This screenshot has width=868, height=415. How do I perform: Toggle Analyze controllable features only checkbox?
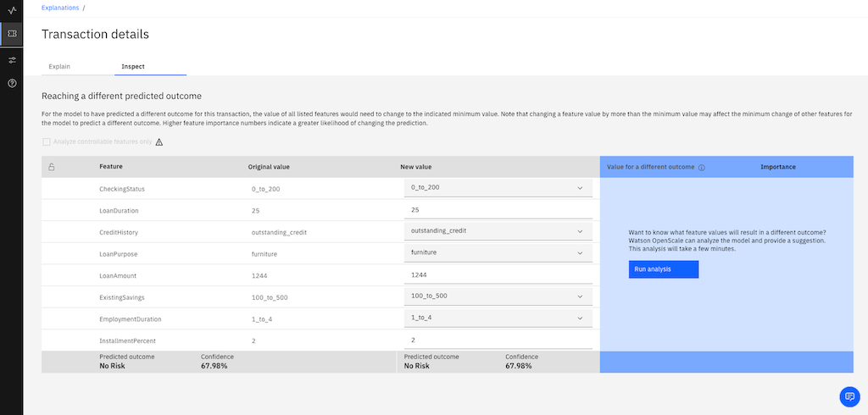(x=47, y=141)
